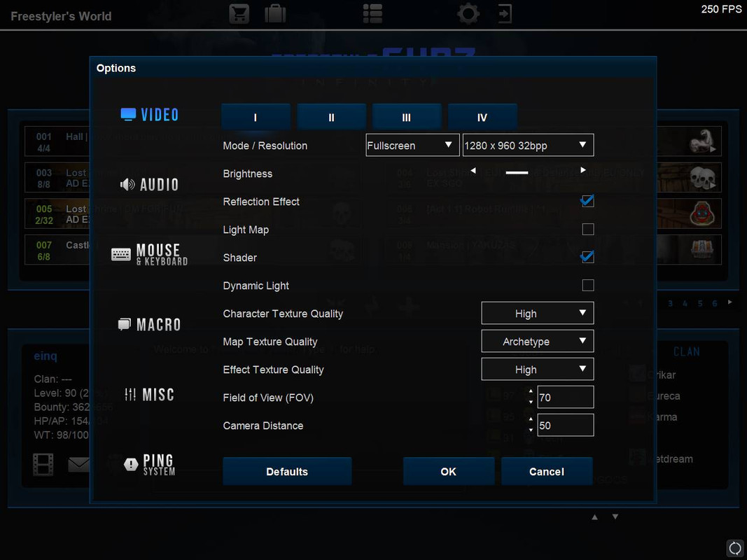
Task: Go to lobby page 4
Action: click(x=685, y=303)
